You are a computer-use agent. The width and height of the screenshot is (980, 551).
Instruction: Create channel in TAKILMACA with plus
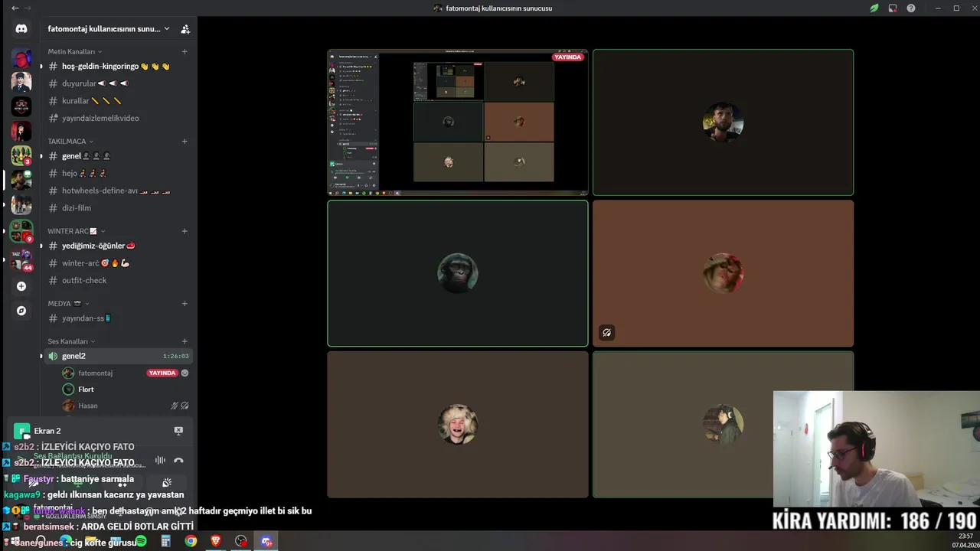185,141
